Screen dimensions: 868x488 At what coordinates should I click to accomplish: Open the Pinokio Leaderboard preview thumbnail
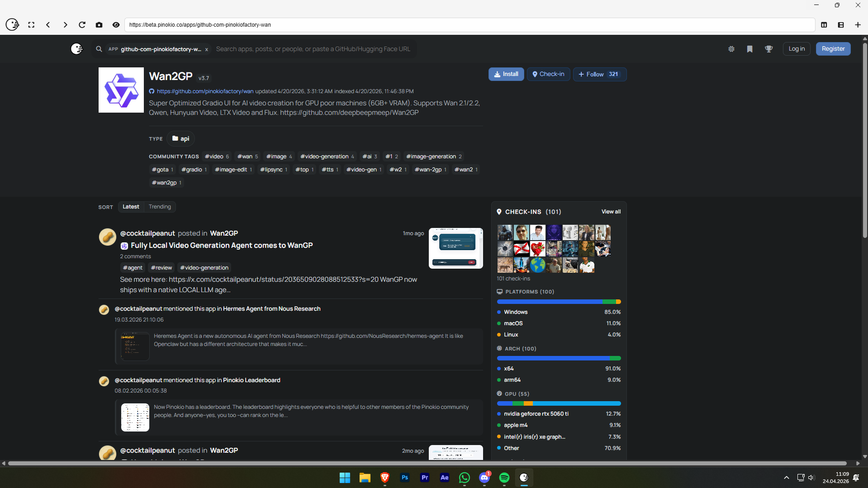(x=135, y=417)
